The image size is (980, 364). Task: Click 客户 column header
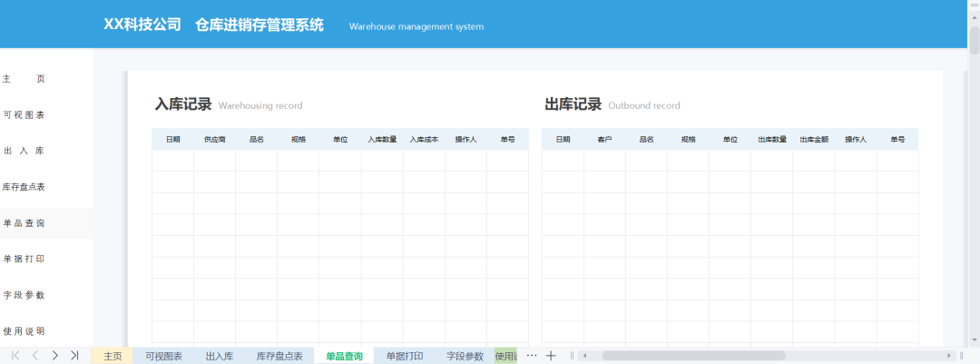(x=604, y=140)
